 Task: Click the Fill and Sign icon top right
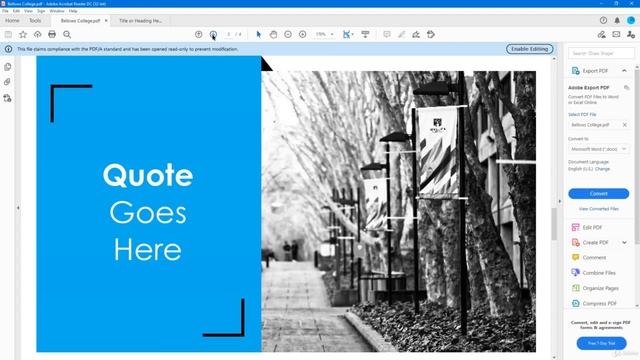coord(601,35)
